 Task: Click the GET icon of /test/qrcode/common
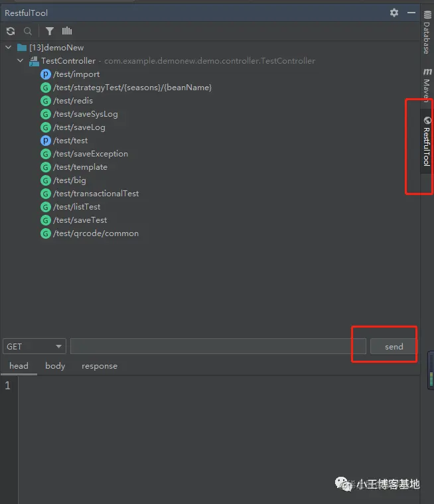click(46, 233)
